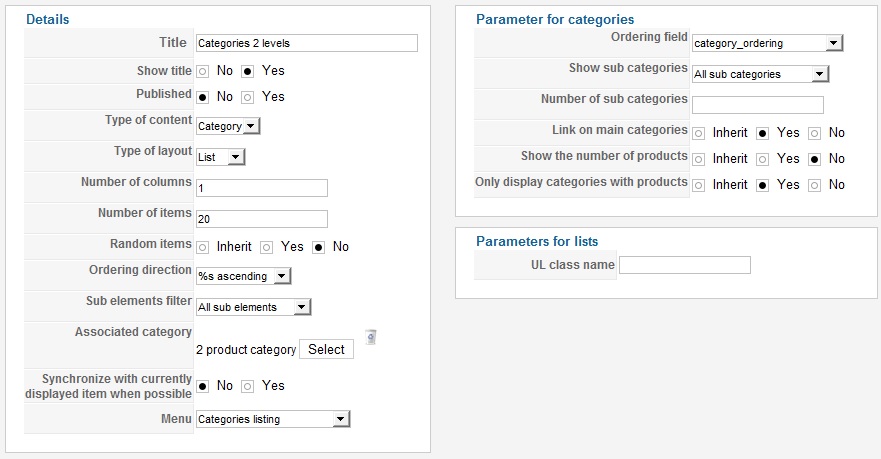Open the Type of content dropdown
This screenshot has width=881, height=459.
click(x=228, y=126)
